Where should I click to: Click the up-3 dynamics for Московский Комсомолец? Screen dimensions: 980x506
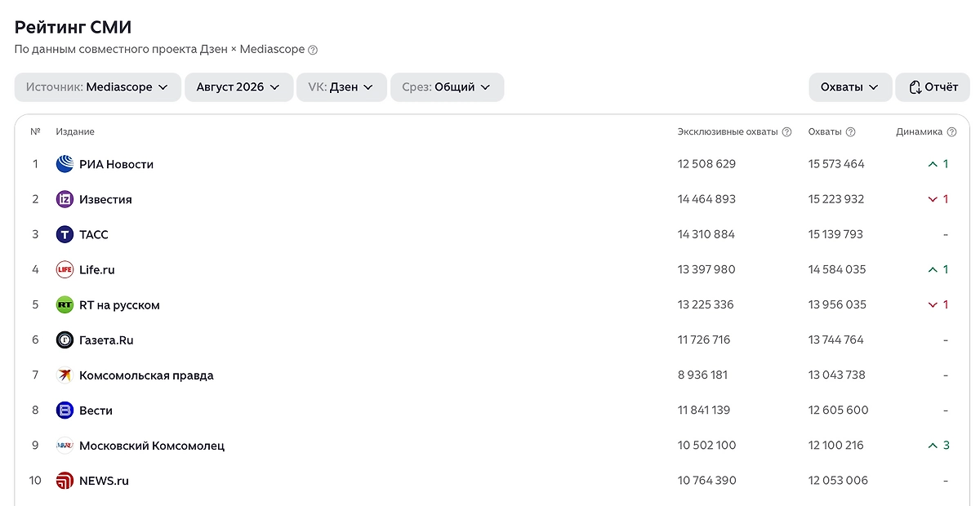tap(938, 446)
